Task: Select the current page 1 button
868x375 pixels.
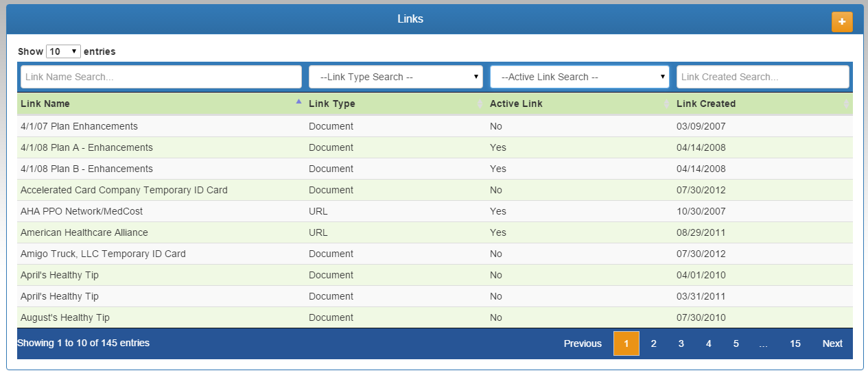Action: (626, 343)
